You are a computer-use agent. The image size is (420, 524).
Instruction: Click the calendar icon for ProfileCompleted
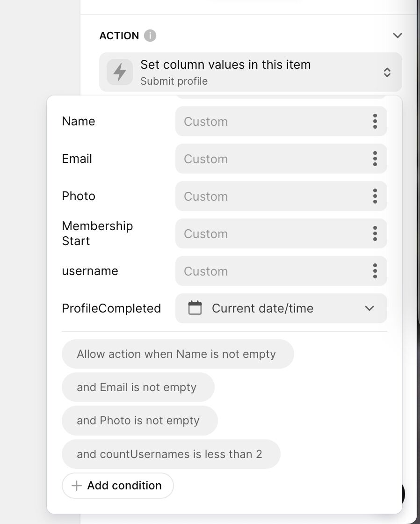coord(195,308)
